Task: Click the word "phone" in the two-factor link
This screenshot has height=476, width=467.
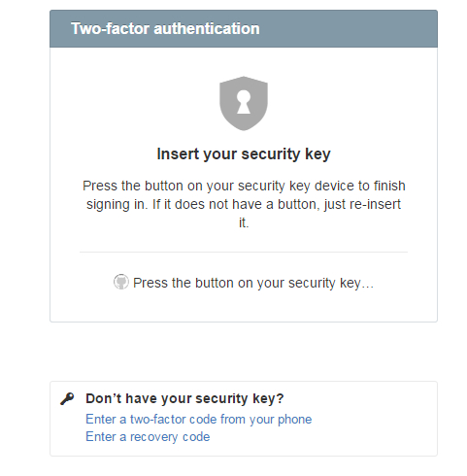Action: (294, 420)
